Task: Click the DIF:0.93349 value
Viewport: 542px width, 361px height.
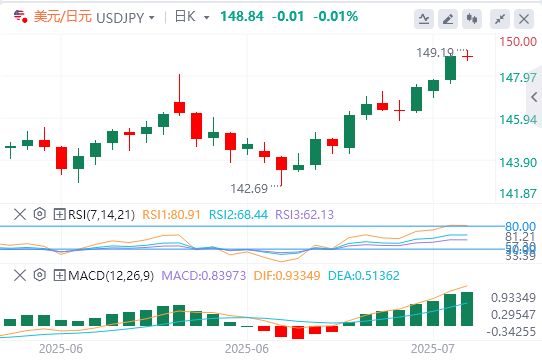Action: click(x=287, y=276)
